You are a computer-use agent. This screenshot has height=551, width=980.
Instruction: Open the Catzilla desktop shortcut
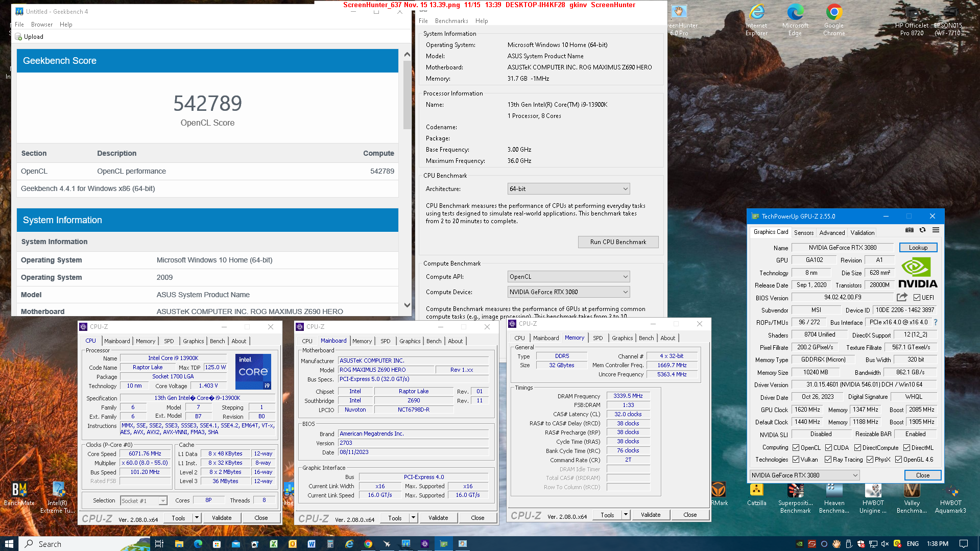point(756,494)
